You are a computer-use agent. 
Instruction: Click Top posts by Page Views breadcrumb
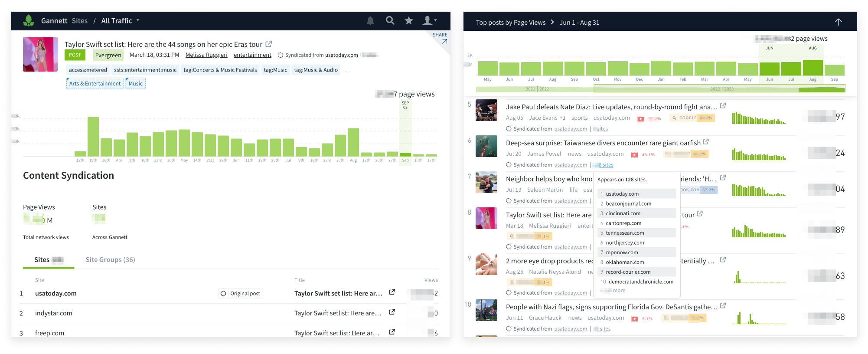[511, 23]
